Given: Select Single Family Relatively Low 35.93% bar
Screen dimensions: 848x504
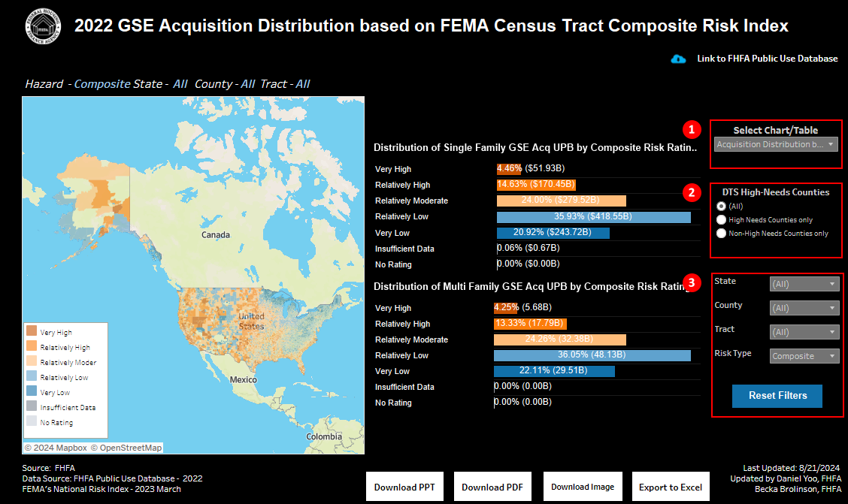Looking at the screenshot, I should tap(594, 216).
